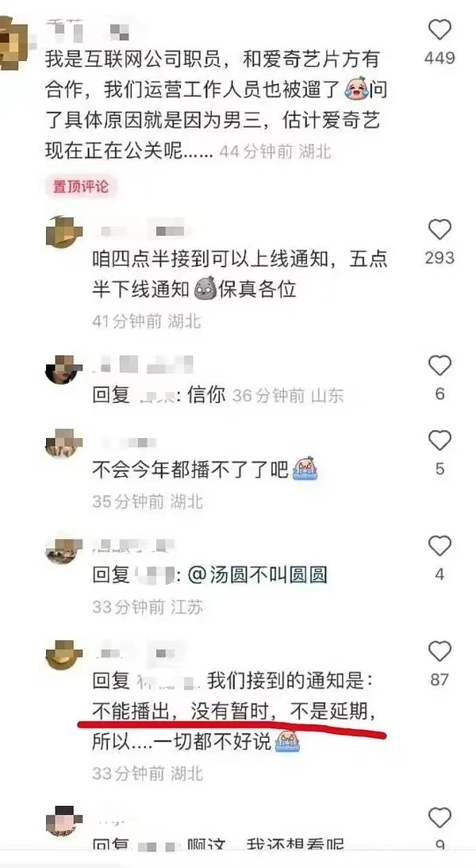This screenshot has height=868, width=476.
Task: Tap the heart on the bottom reply
Action: point(440,818)
